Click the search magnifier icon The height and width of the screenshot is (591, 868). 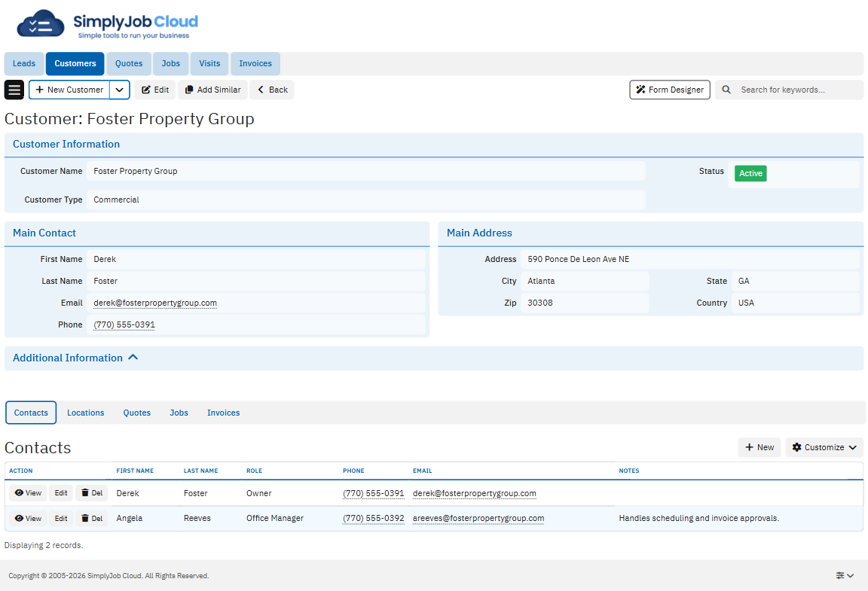pyautogui.click(x=726, y=90)
